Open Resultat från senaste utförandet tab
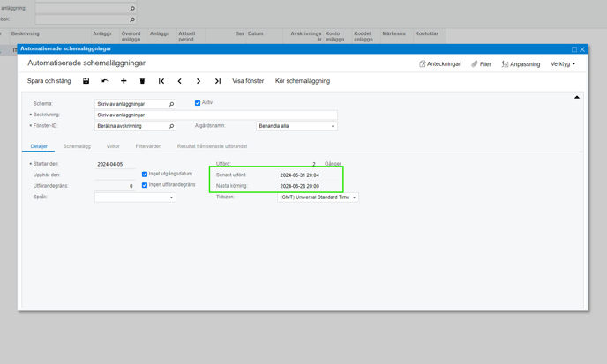 pos(212,146)
